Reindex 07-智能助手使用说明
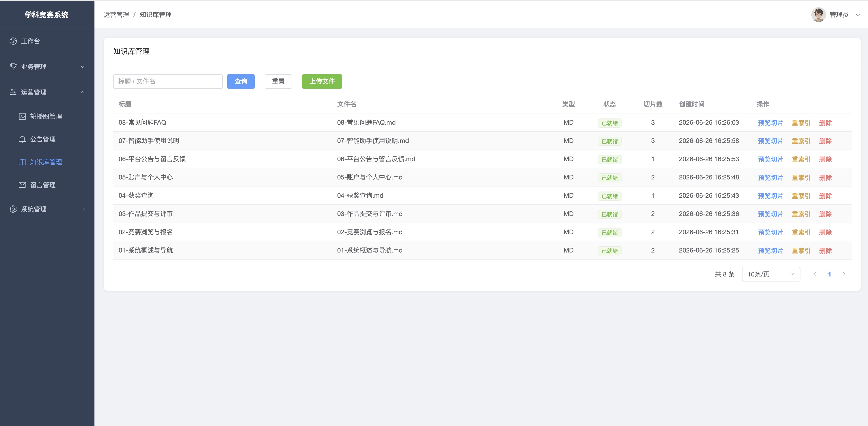The image size is (868, 426). pos(801,141)
